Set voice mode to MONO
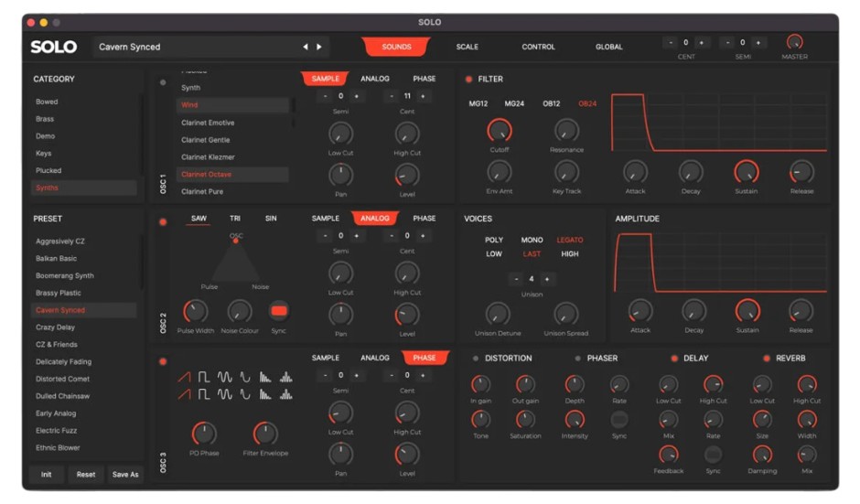This screenshot has height=504, width=860. pyautogui.click(x=532, y=241)
